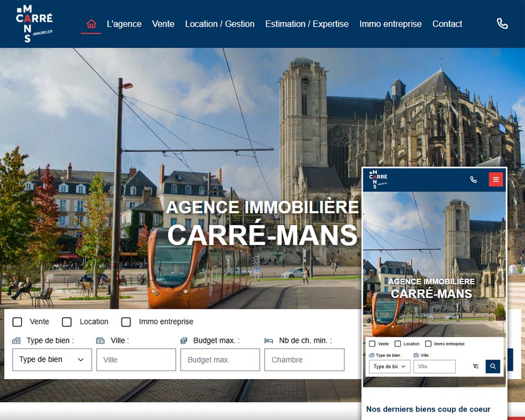Click the 'Nb de ch. min. :' field label
Viewport: 525px width, 420px height.
pyautogui.click(x=306, y=341)
